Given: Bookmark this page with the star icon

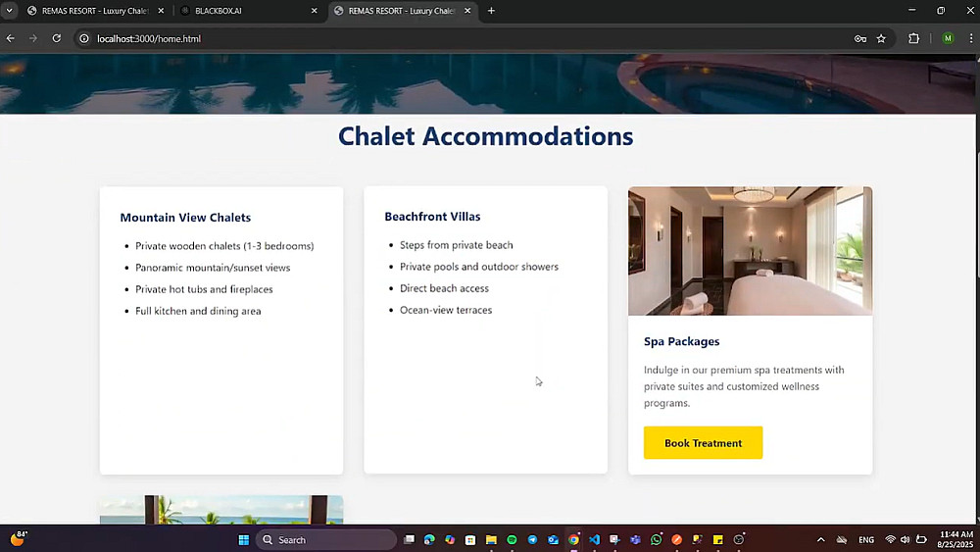Looking at the screenshot, I should point(881,39).
